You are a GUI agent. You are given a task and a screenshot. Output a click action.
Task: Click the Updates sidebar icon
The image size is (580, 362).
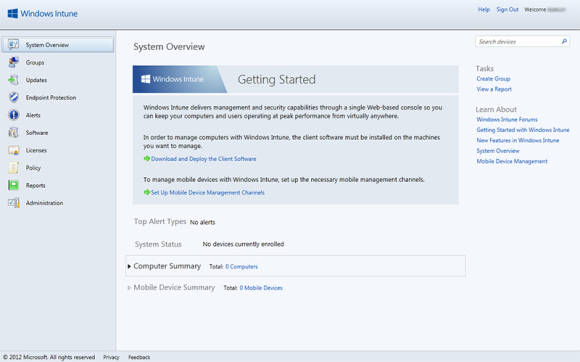click(x=13, y=80)
